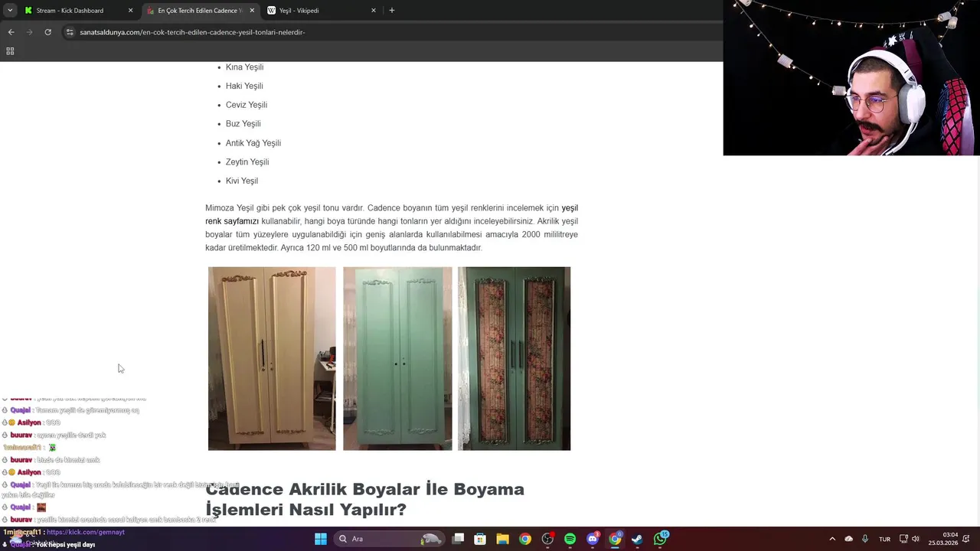The image size is (980, 551).
Task: Open the apps grid in bookmarks bar
Action: [x=10, y=51]
